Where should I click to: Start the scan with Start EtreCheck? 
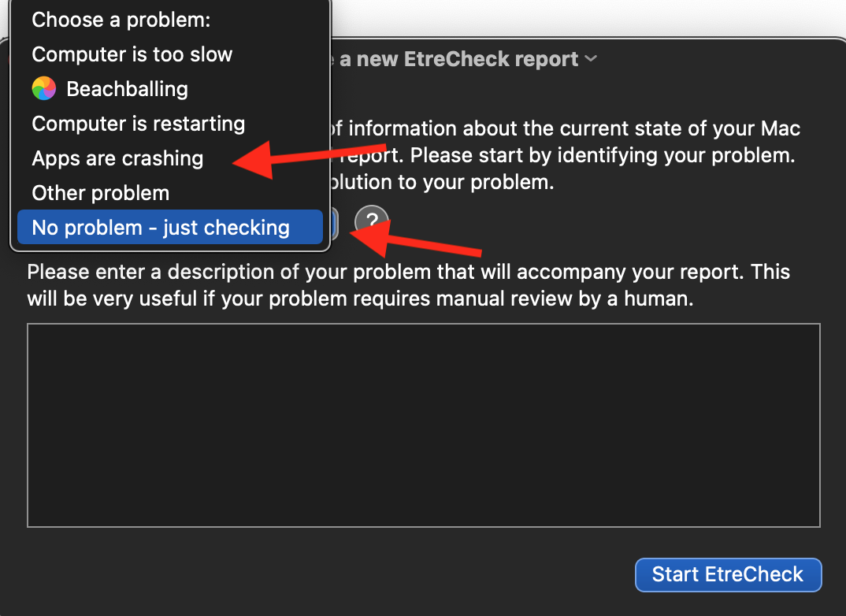pos(729,574)
